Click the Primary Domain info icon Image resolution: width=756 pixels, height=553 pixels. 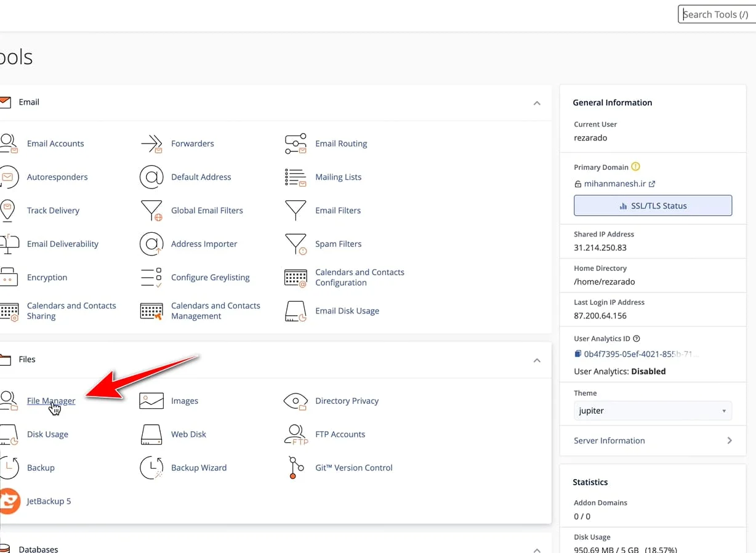636,167
